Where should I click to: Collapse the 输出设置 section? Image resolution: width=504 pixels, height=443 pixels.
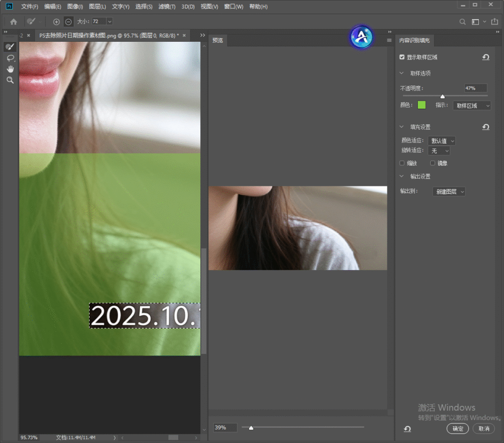point(402,176)
